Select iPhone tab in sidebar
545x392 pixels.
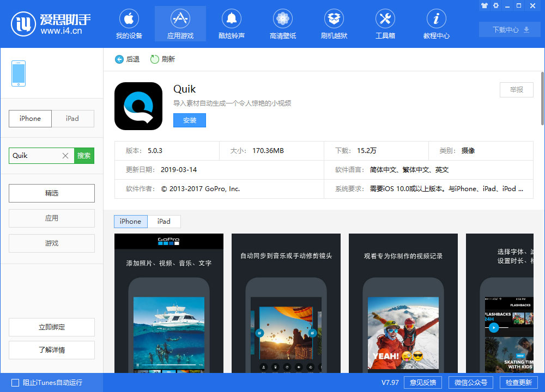tap(30, 119)
